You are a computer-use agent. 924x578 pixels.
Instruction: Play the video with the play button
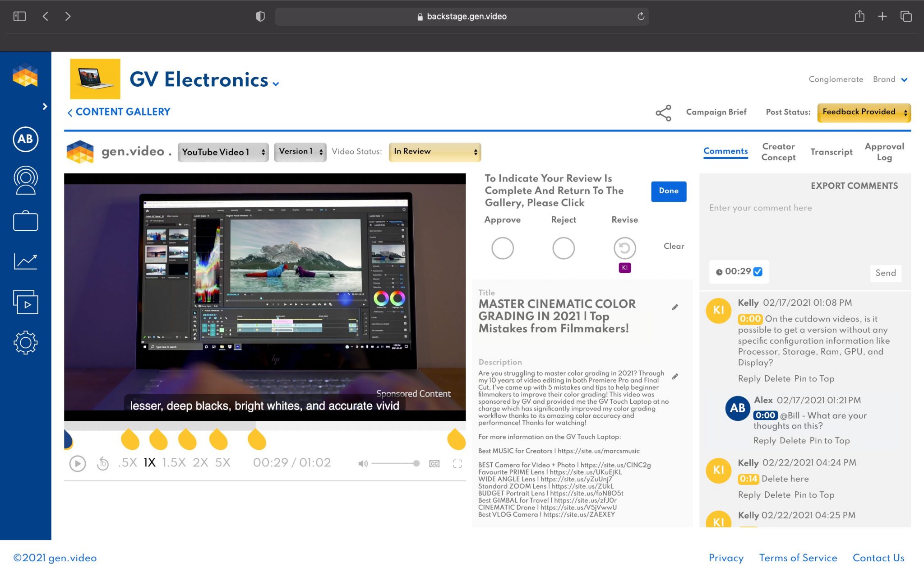coord(77,463)
